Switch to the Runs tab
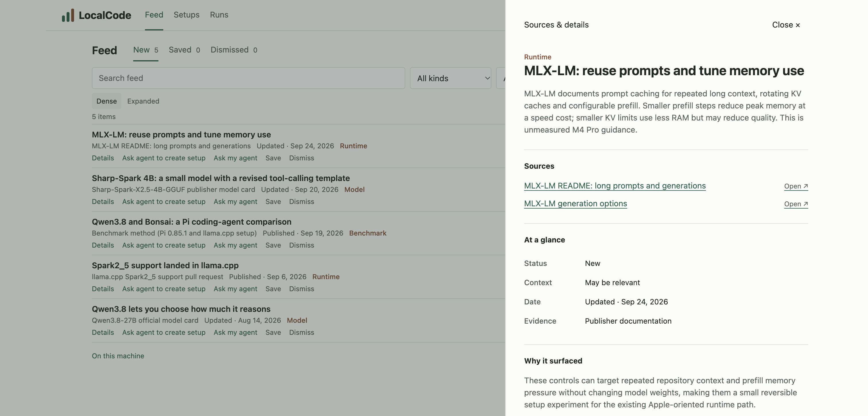This screenshot has height=416, width=868. tap(219, 15)
